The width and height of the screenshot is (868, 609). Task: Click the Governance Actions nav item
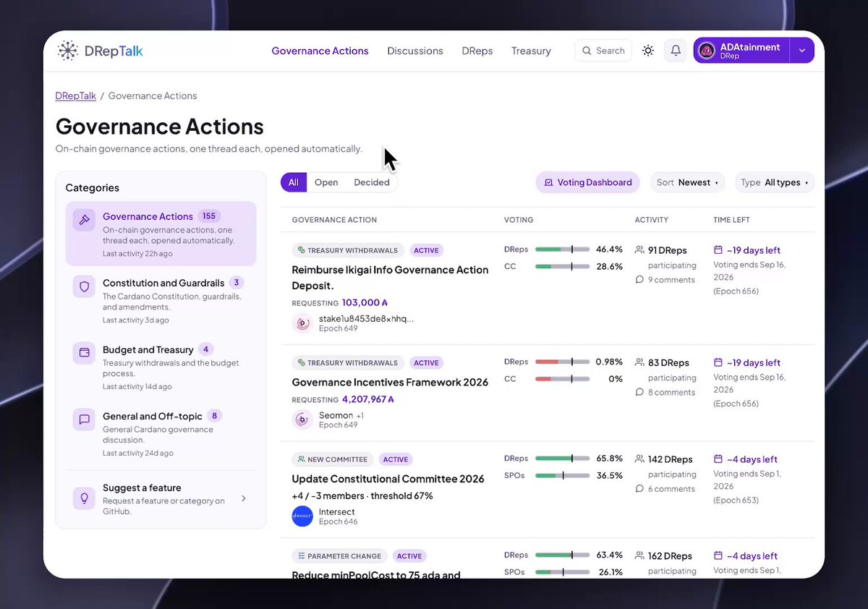click(x=320, y=51)
